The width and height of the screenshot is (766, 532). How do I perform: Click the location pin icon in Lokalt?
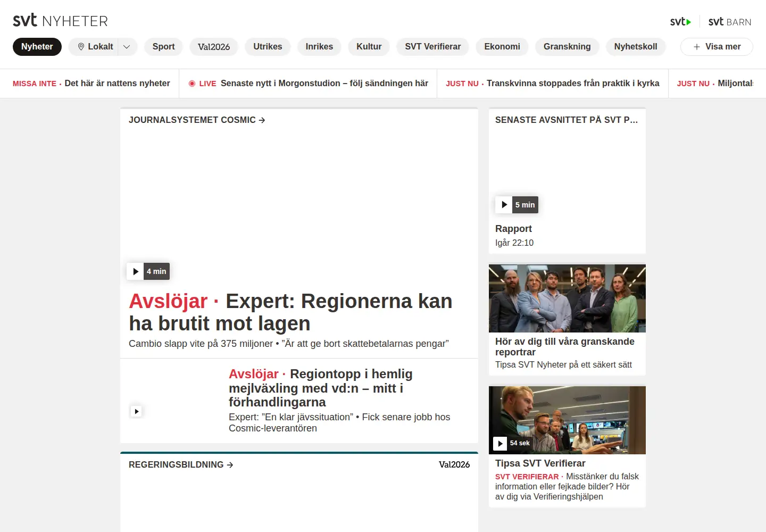tap(81, 47)
